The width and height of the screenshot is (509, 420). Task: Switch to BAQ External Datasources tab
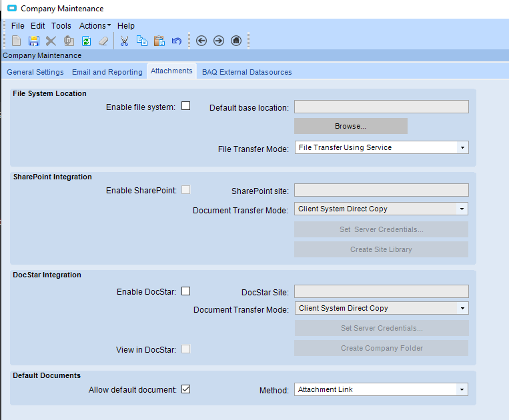click(x=247, y=72)
